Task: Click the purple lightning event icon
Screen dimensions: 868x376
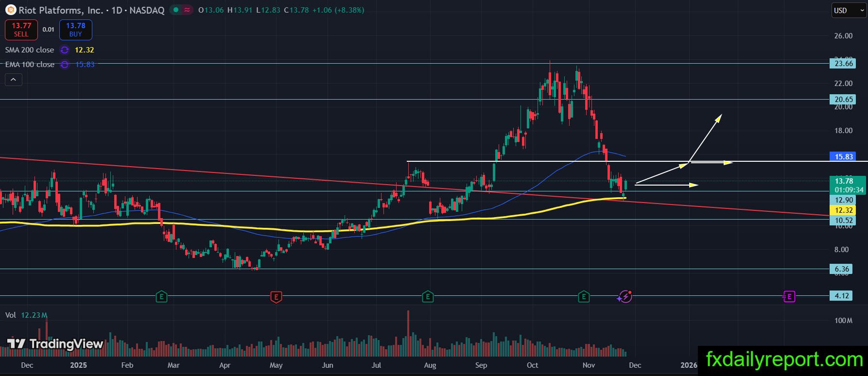Action: click(625, 296)
